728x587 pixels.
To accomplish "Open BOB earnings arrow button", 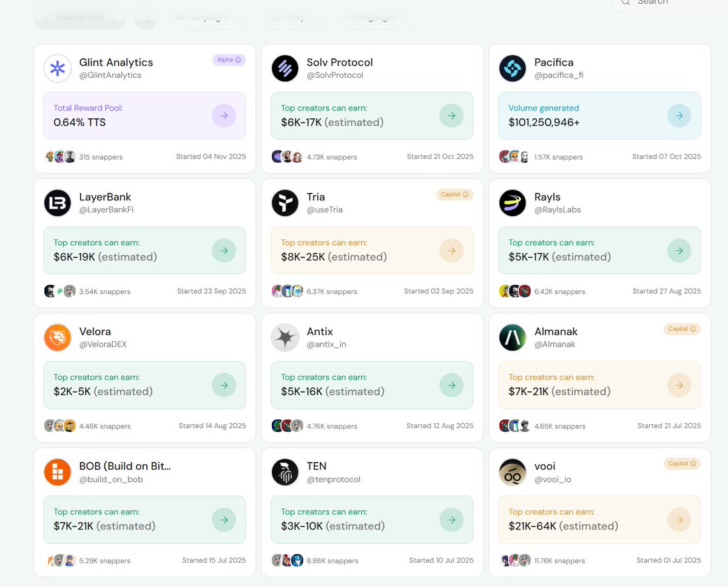I will point(224,520).
